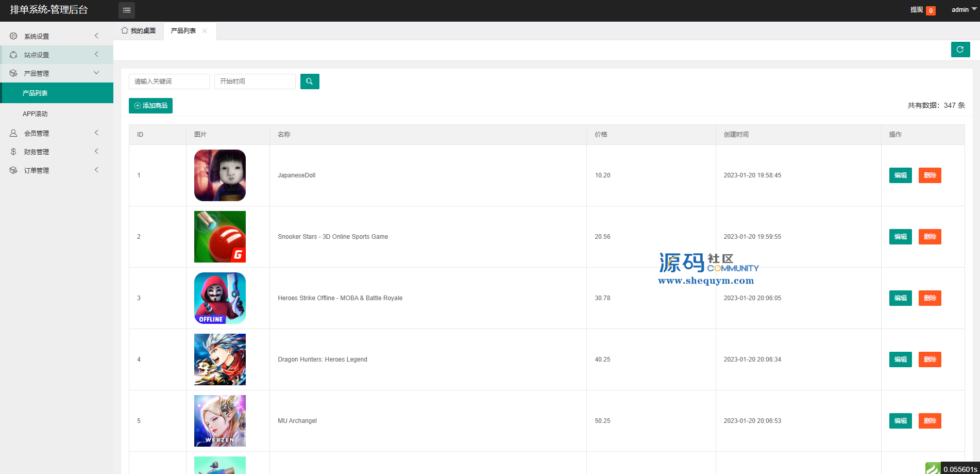Open APP滚动 in the sidebar
Image resolution: width=980 pixels, height=474 pixels.
tap(35, 113)
